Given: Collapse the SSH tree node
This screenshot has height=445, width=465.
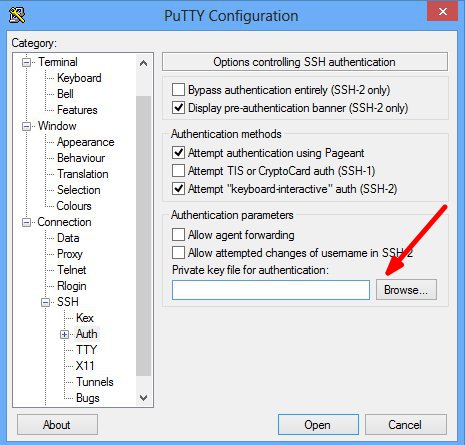Looking at the screenshot, I should pos(45,302).
